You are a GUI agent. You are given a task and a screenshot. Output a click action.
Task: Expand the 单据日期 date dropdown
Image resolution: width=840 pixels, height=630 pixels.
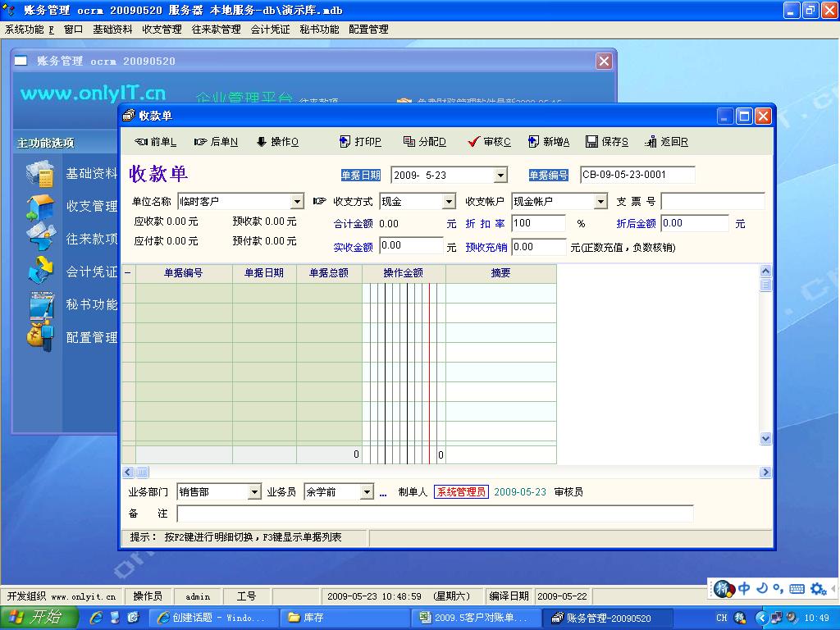500,176
